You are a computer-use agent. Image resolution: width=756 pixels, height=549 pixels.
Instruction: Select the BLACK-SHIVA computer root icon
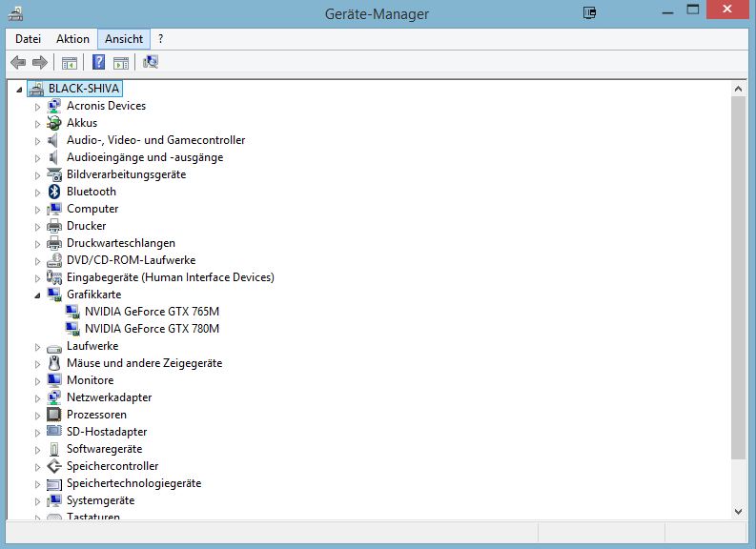pos(35,89)
